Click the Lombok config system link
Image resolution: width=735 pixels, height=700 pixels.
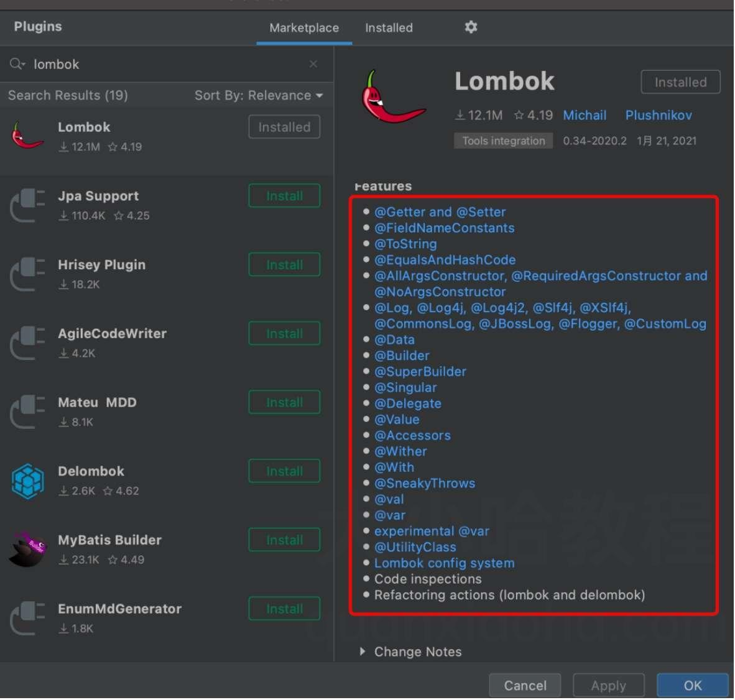pyautogui.click(x=444, y=563)
